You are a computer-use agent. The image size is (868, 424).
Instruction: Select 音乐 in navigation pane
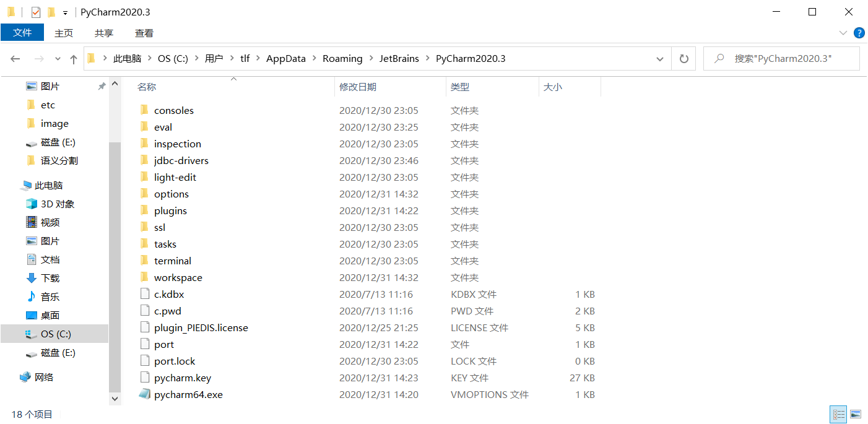50,296
